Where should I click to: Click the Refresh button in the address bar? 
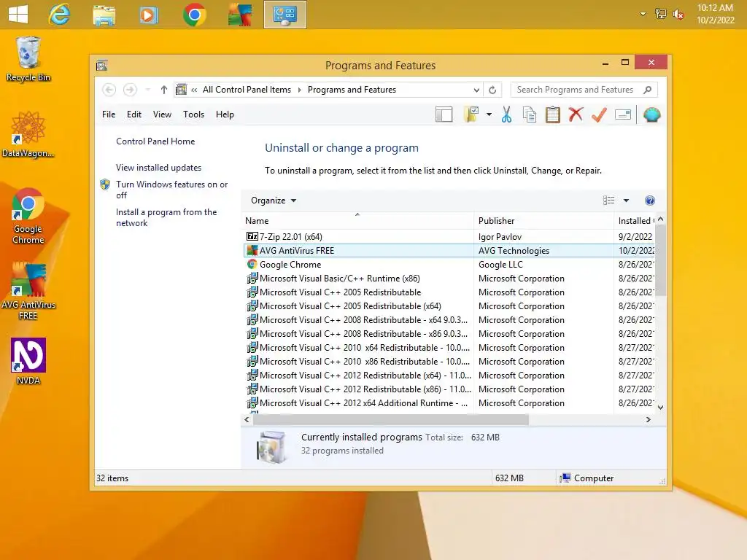[492, 90]
